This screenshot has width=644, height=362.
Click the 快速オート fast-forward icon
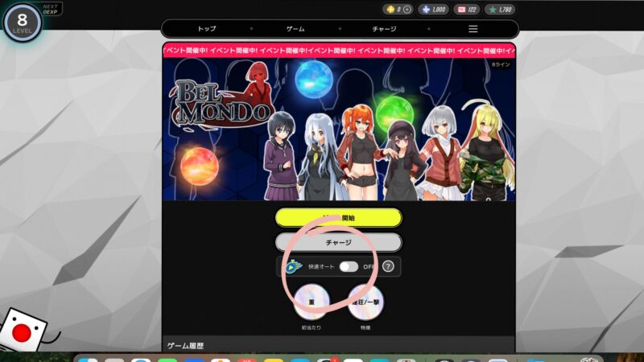pos(294,266)
